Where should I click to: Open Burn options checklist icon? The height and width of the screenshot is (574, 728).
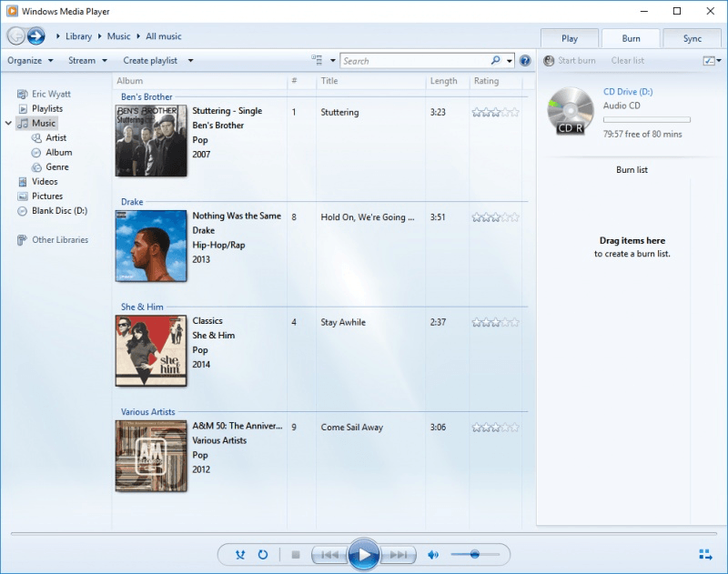(709, 61)
